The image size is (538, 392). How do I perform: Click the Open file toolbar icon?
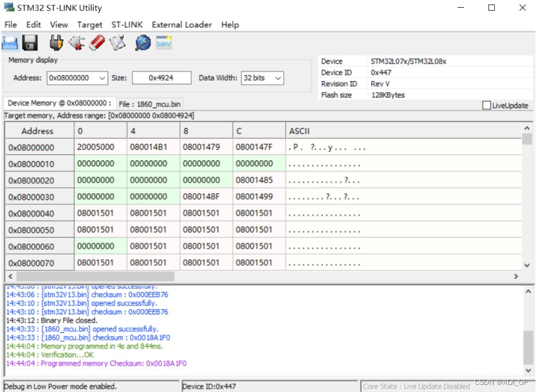coord(10,43)
